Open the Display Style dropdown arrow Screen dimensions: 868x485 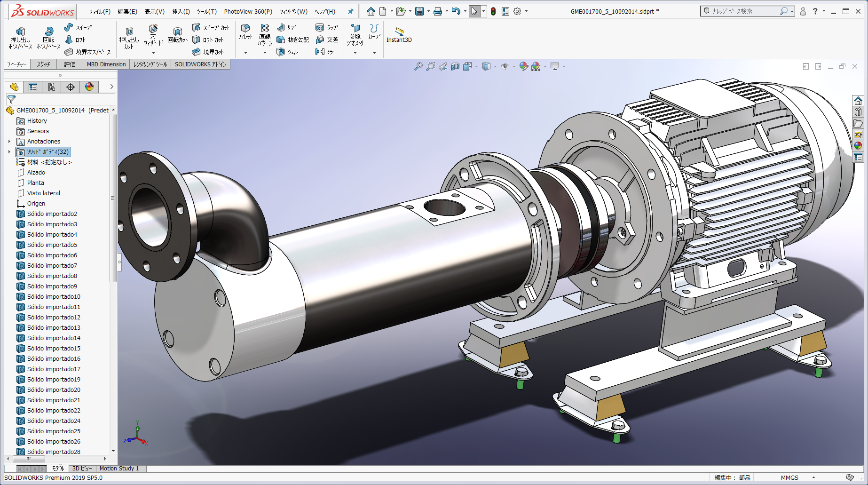click(495, 66)
